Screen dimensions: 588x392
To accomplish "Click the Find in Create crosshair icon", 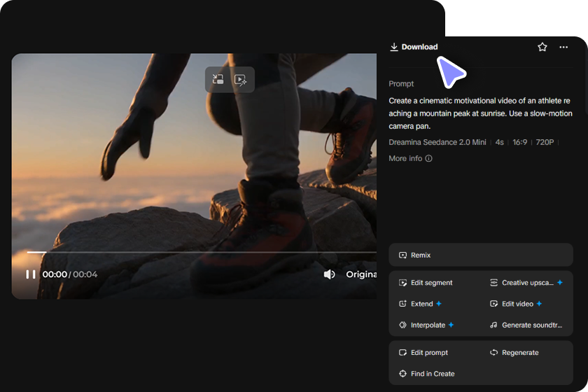I will [402, 374].
